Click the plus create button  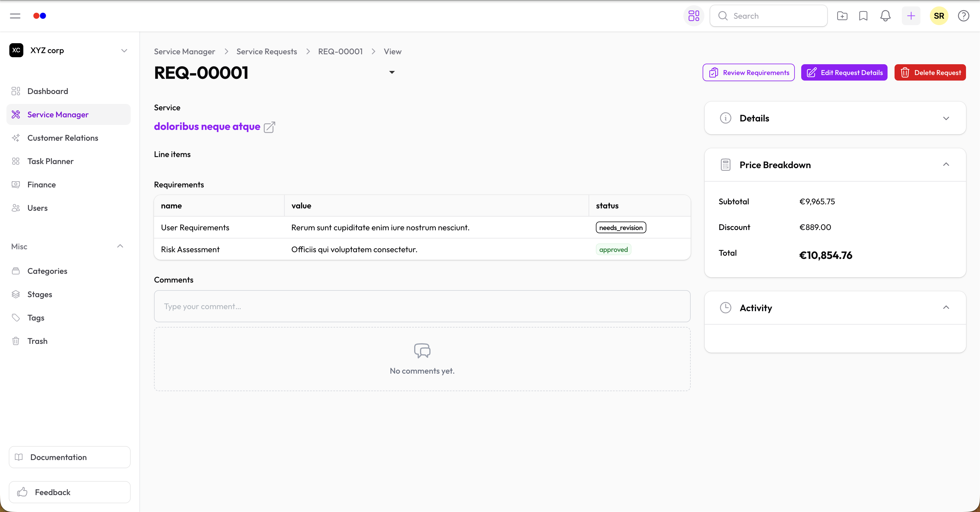coord(911,16)
